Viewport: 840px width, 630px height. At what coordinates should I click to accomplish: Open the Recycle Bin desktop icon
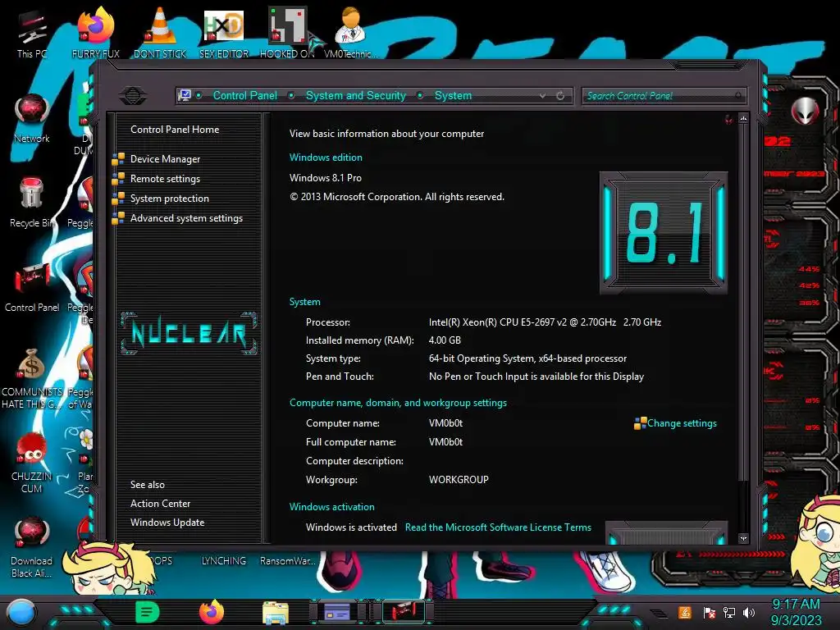click(x=32, y=203)
